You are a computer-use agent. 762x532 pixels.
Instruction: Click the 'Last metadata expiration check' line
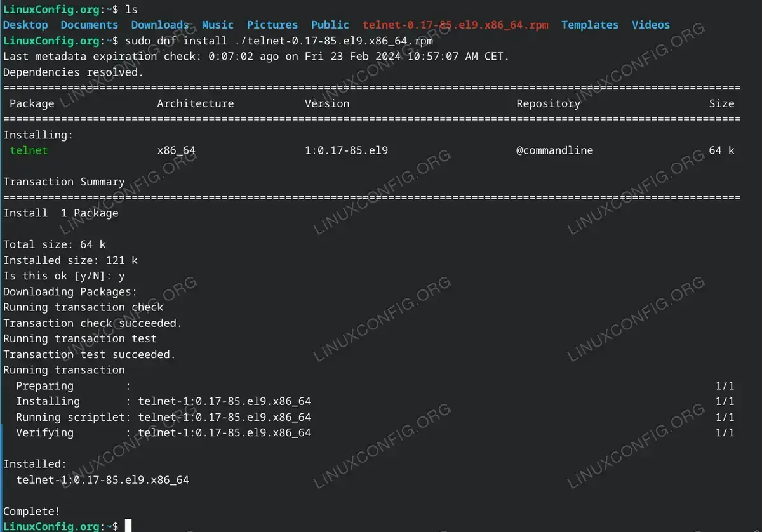click(257, 57)
